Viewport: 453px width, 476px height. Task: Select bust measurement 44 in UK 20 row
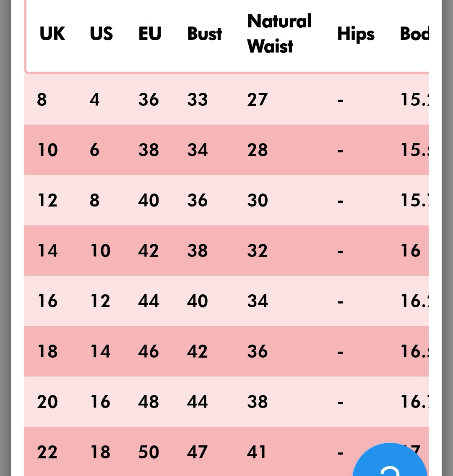click(198, 402)
